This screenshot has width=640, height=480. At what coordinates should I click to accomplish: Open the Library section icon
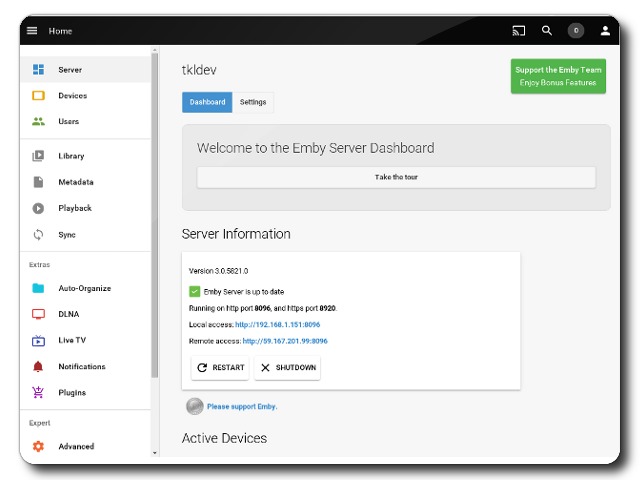38,156
